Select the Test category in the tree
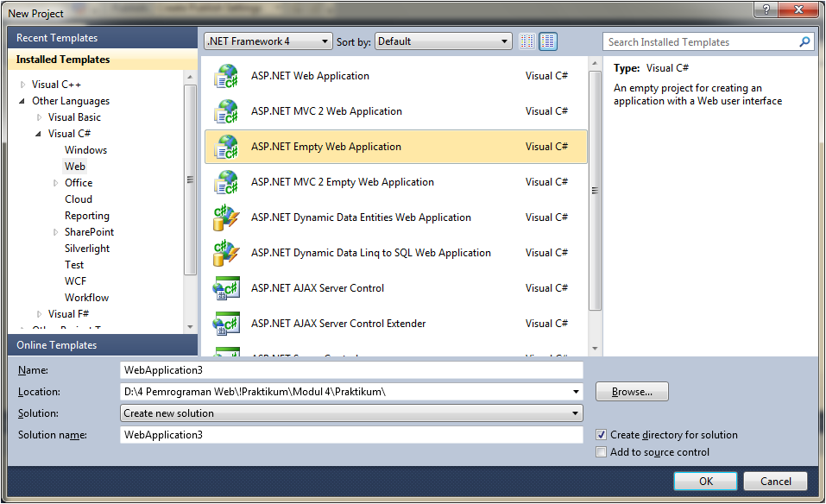Viewport: 826px width, 504px height. pos(74,264)
